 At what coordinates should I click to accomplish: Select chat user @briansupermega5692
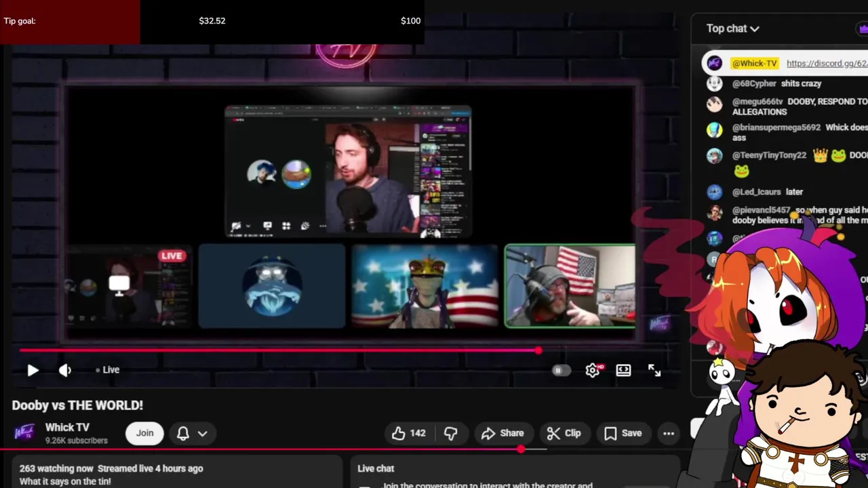[776, 127]
